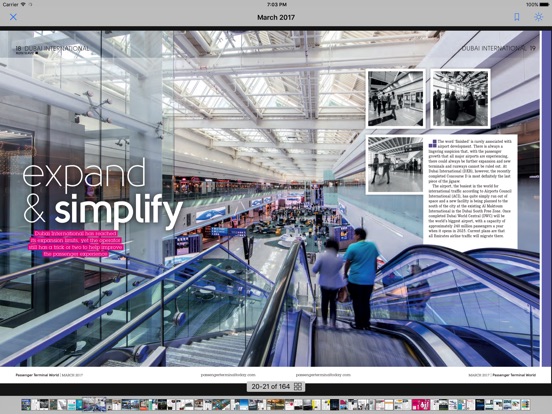Bookmark this page spread

pyautogui.click(x=516, y=17)
